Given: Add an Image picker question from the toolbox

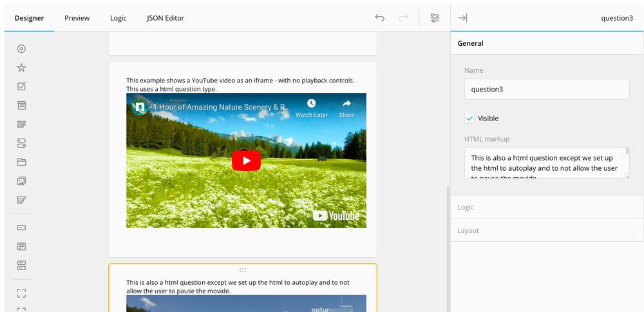Looking at the screenshot, I should point(21,181).
